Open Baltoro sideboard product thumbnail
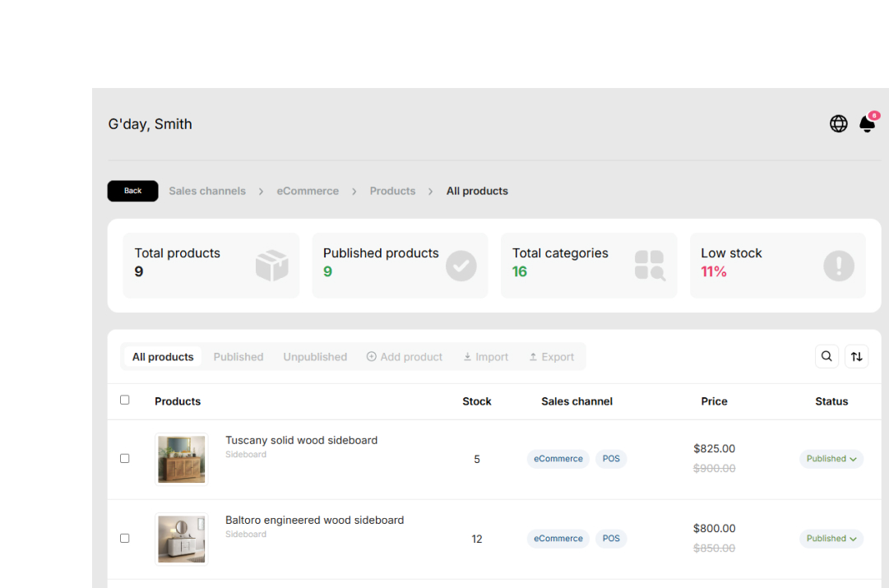The height and width of the screenshot is (588, 889). click(182, 539)
